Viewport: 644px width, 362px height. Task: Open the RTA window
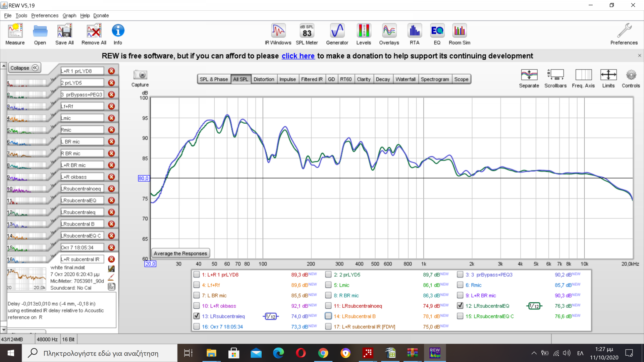414,34
